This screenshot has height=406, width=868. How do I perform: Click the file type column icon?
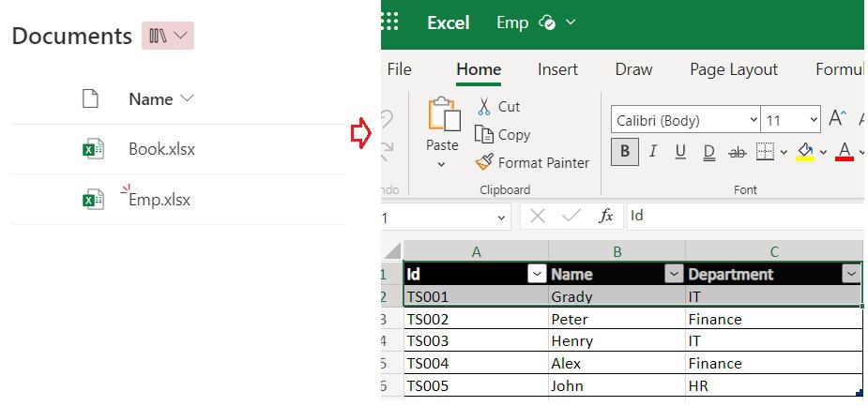point(90,99)
